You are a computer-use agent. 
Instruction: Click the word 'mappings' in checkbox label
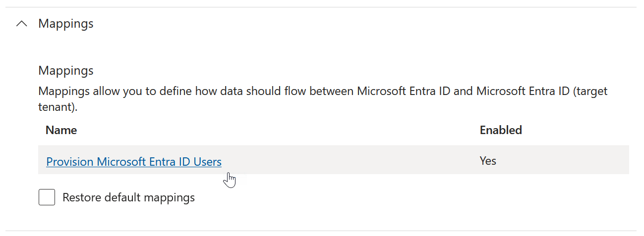pyautogui.click(x=169, y=198)
